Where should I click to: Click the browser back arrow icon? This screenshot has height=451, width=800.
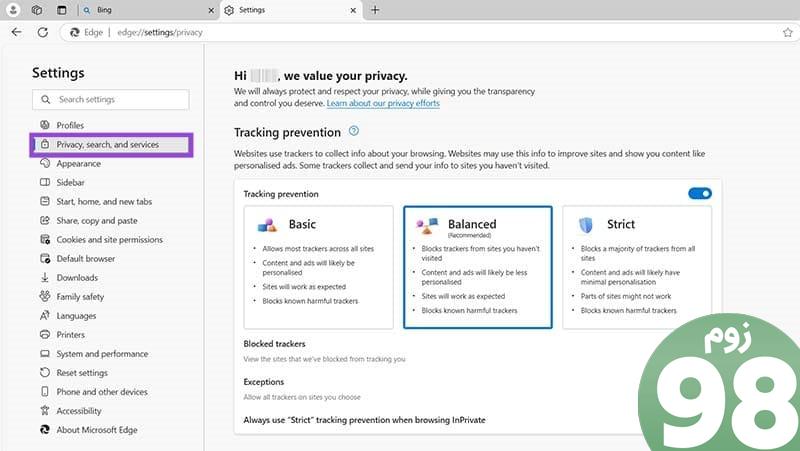pos(16,32)
